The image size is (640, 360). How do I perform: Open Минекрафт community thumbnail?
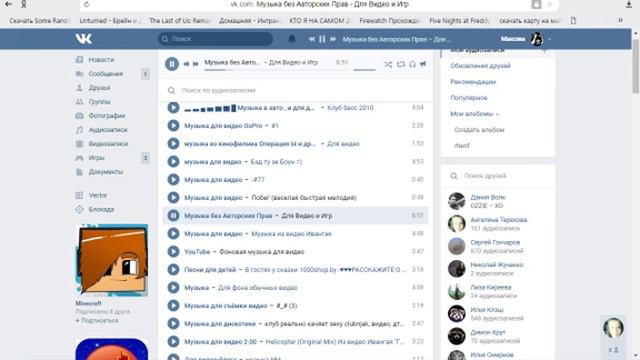[x=112, y=260]
